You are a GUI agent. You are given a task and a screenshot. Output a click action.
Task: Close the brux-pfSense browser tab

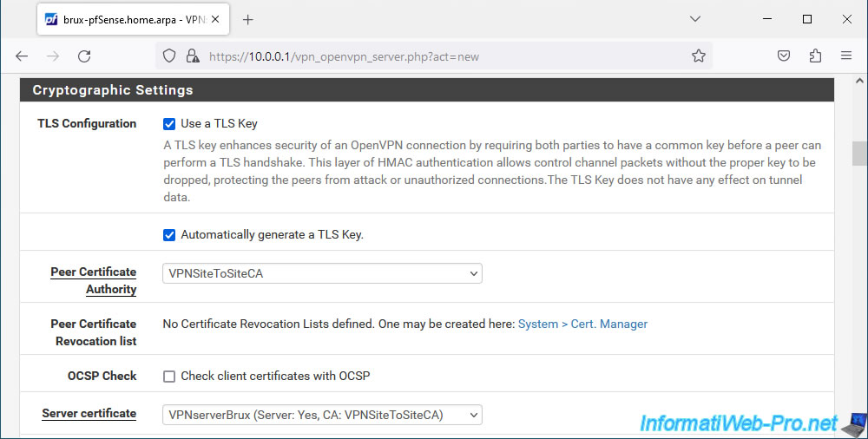coord(215,19)
